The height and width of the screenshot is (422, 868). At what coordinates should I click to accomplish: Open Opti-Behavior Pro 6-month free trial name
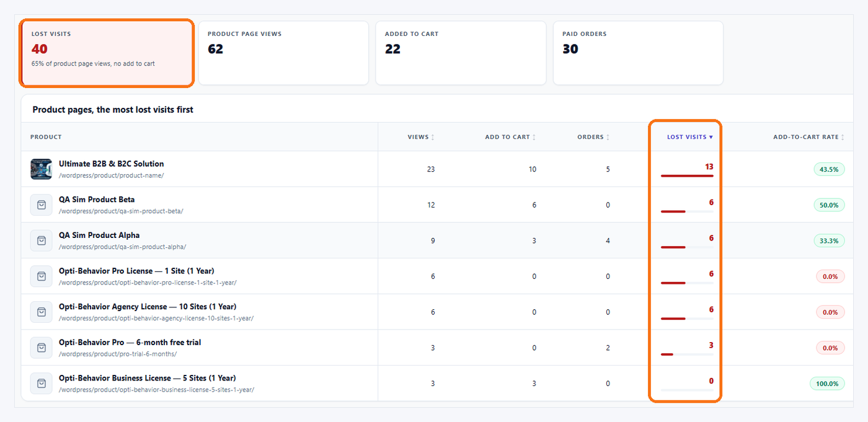130,343
